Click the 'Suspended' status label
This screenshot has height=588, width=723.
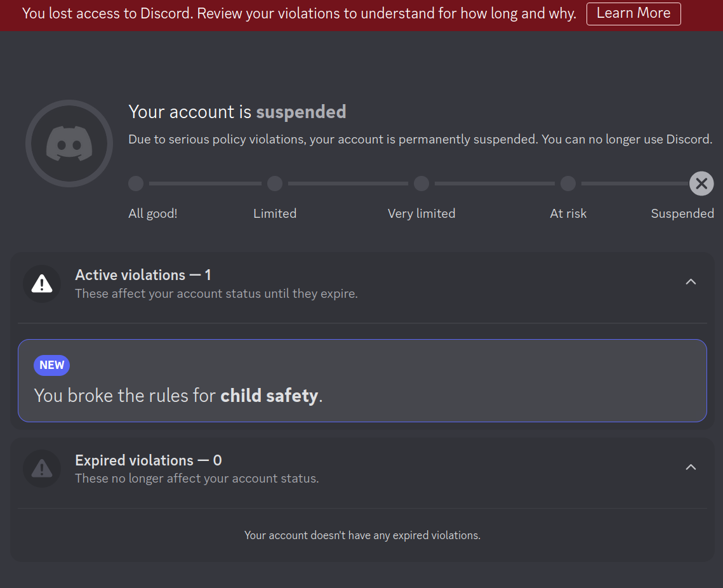click(x=682, y=213)
